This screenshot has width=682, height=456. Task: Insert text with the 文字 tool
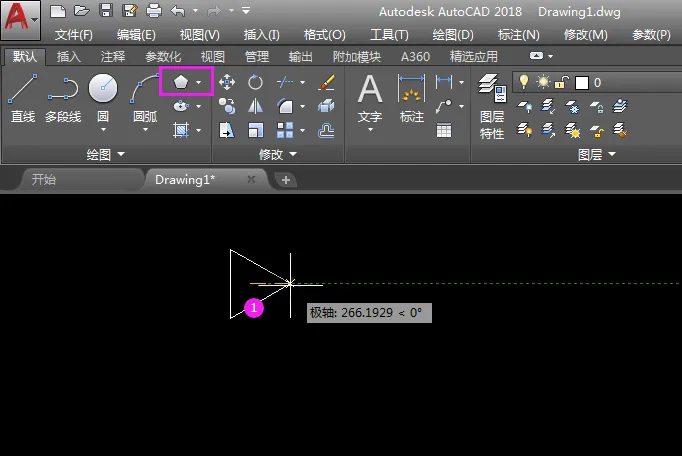(370, 102)
